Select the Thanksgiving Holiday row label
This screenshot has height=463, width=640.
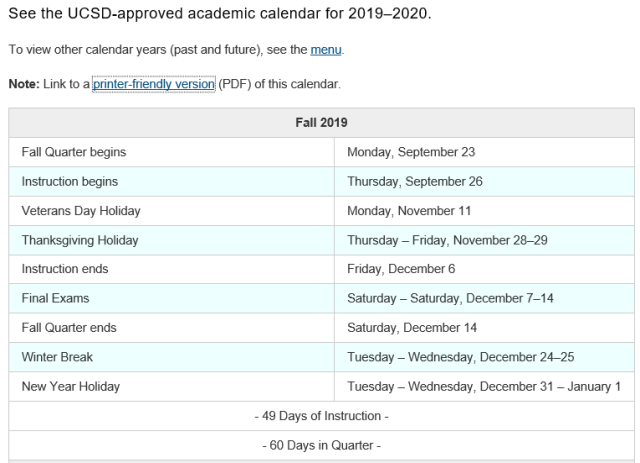click(x=171, y=240)
